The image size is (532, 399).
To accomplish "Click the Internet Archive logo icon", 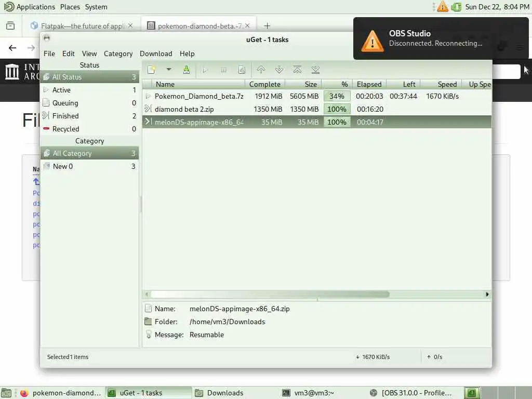I will 12,72.
